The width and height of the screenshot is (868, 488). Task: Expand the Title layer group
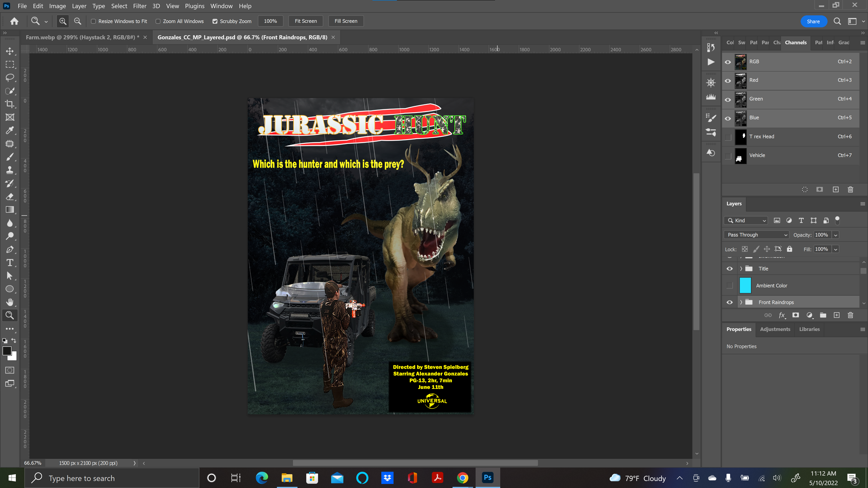pyautogui.click(x=741, y=269)
